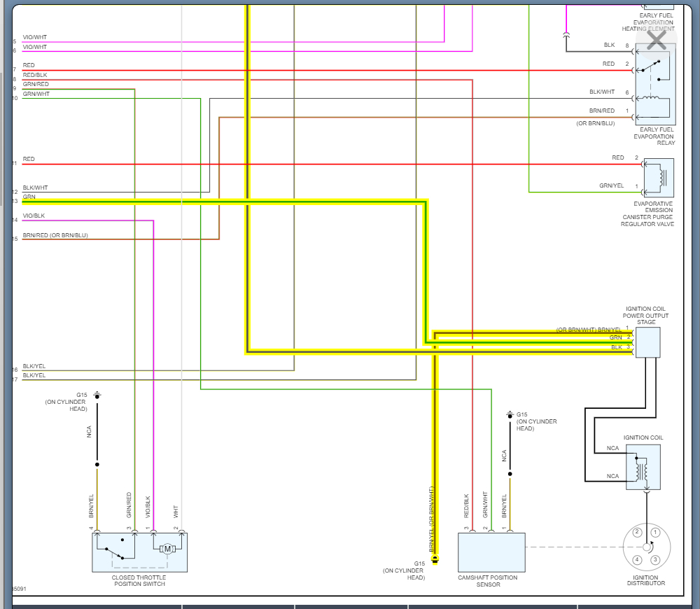The width and height of the screenshot is (700, 609).
Task: Select the G15 ground symbol above throttle switch
Action: point(97,395)
